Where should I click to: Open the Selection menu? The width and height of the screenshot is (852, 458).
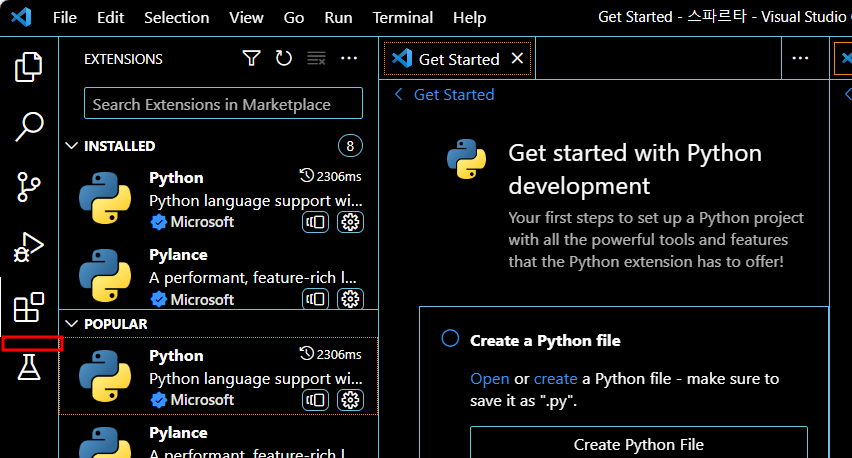177,17
